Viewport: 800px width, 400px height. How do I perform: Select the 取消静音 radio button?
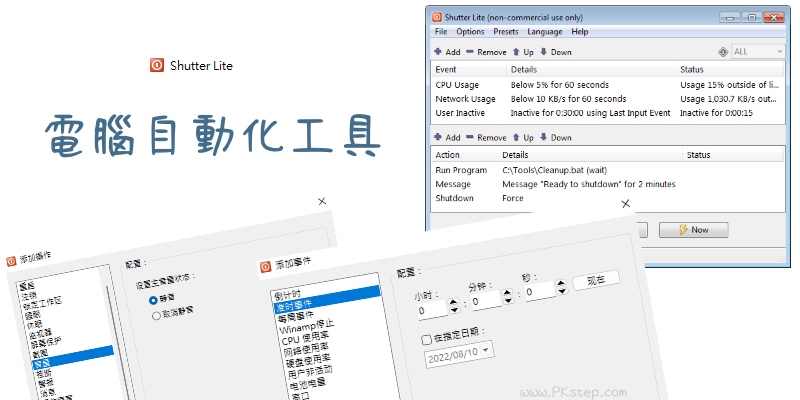(156, 315)
